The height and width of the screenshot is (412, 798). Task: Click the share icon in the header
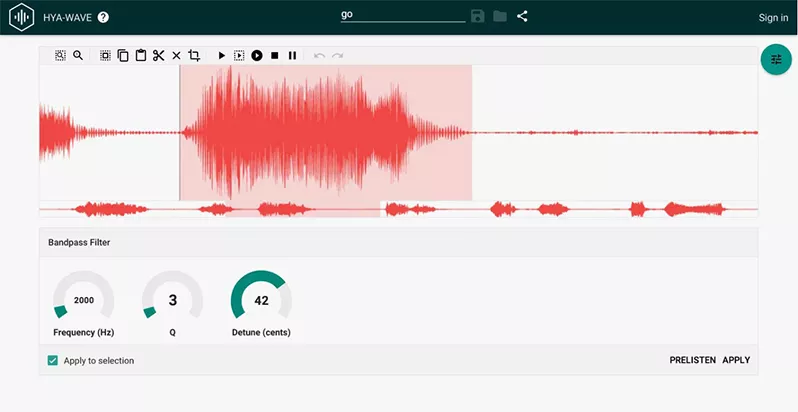pyautogui.click(x=522, y=16)
